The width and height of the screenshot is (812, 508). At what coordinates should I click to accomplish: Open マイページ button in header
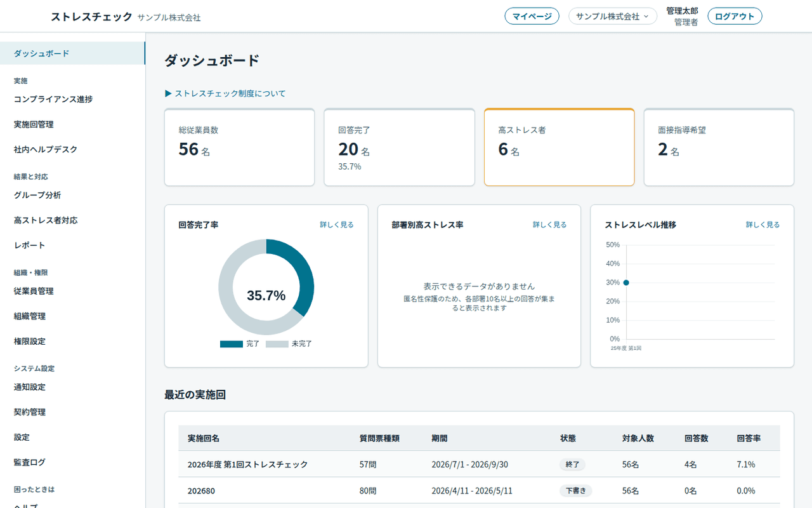pyautogui.click(x=532, y=17)
